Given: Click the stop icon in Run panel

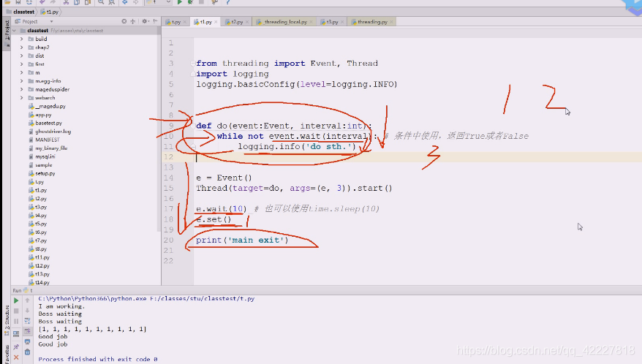Looking at the screenshot, I should (16, 311).
